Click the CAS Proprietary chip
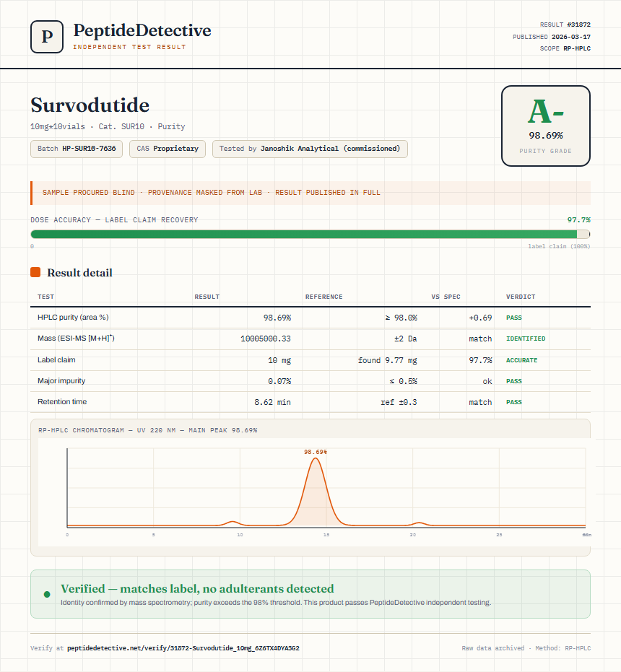Image resolution: width=621 pixels, height=672 pixels. point(168,149)
